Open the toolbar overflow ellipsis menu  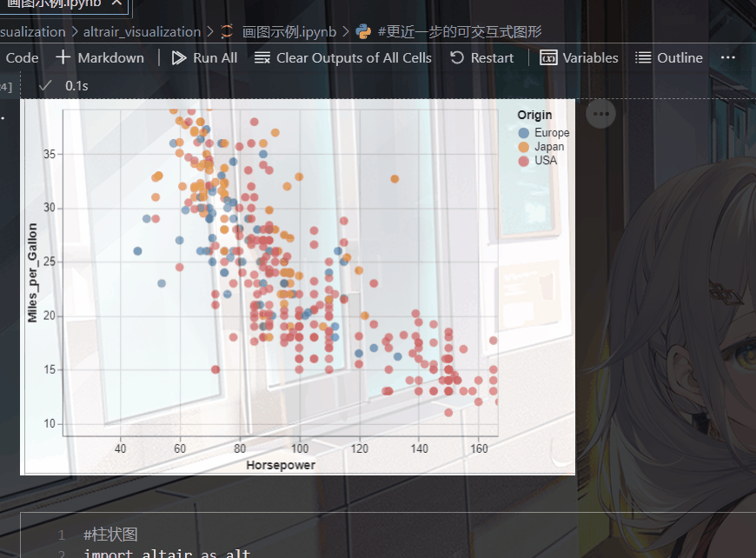(x=728, y=57)
